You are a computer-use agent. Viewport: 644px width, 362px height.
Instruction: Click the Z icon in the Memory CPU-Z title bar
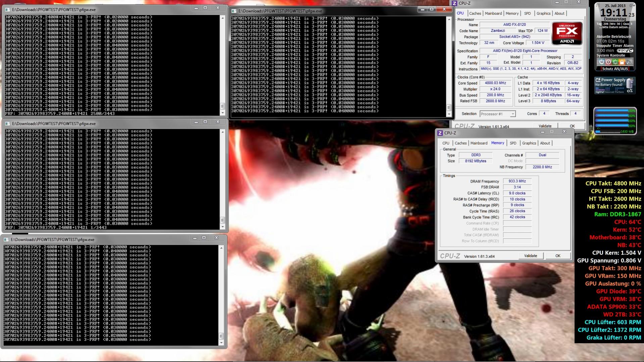(x=440, y=133)
